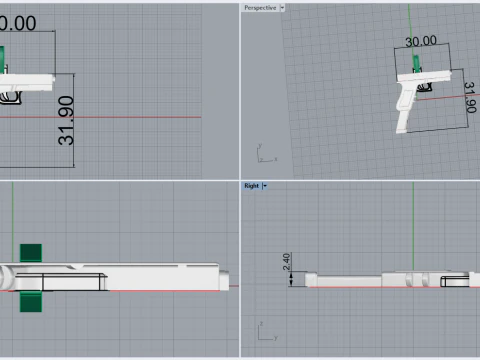Select the 30.00 dimension in Perspective view

(421, 41)
